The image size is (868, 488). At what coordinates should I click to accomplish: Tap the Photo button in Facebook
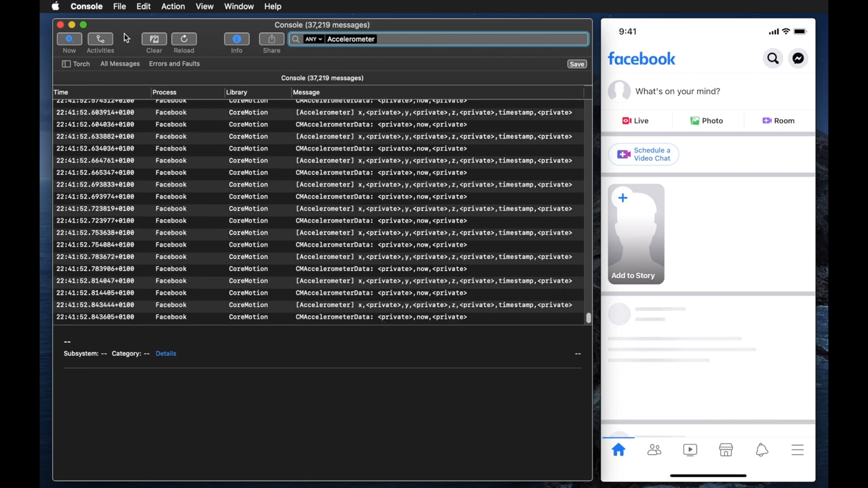click(x=707, y=121)
